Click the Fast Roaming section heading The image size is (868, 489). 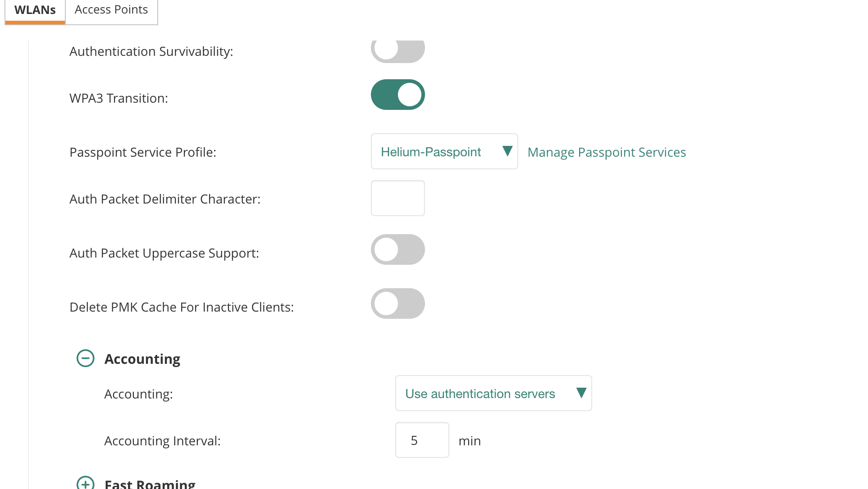pyautogui.click(x=150, y=484)
